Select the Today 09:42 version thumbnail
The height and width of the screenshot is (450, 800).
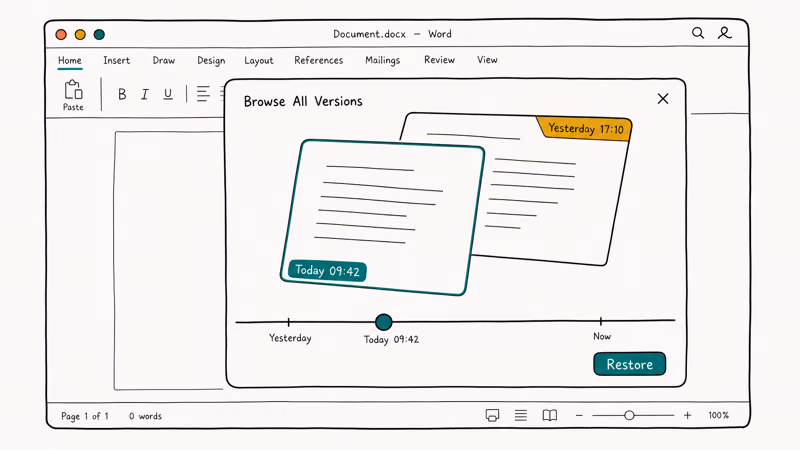[383, 217]
